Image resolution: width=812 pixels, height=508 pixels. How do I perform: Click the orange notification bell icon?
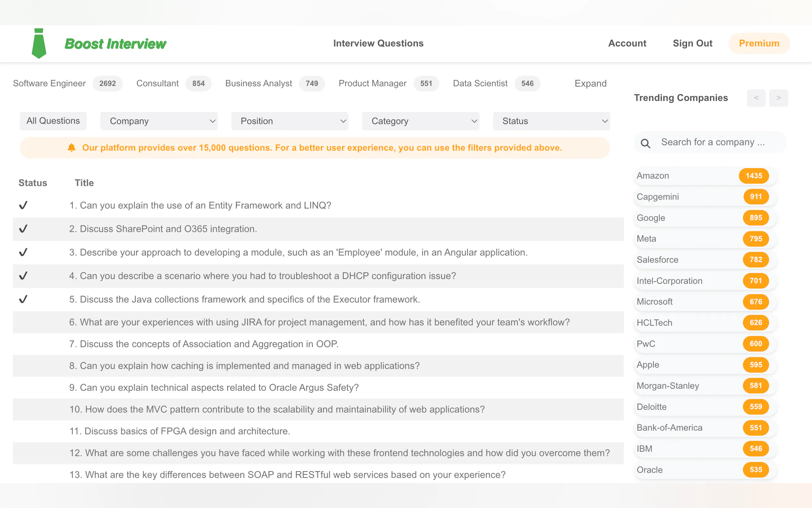[x=72, y=148]
